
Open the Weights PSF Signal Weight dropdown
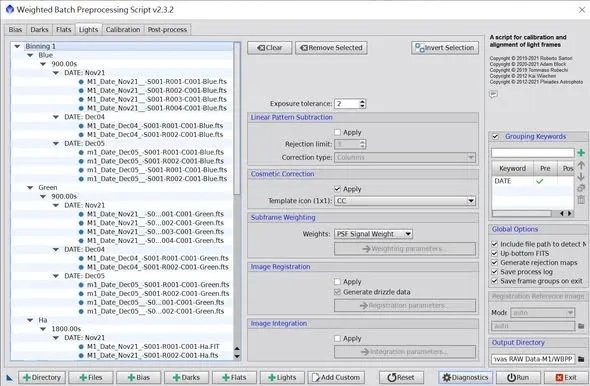click(373, 234)
